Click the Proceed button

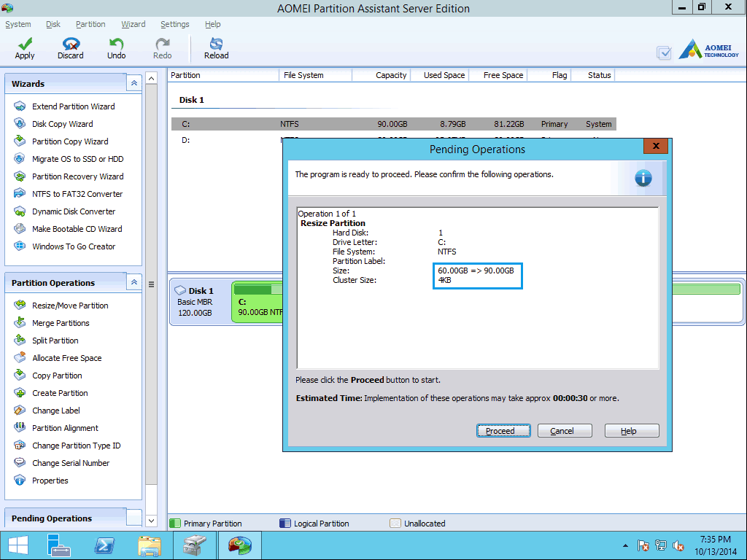(x=503, y=430)
